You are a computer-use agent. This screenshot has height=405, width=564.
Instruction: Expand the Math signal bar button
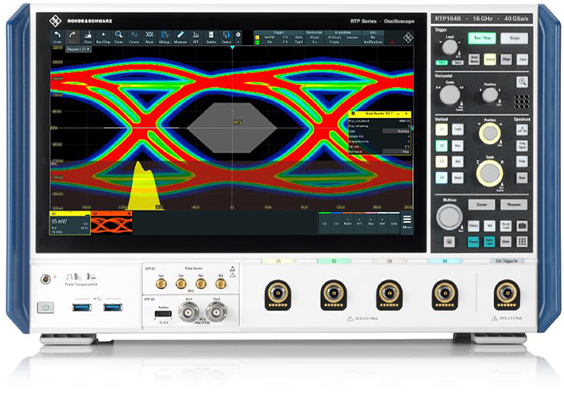347,223
